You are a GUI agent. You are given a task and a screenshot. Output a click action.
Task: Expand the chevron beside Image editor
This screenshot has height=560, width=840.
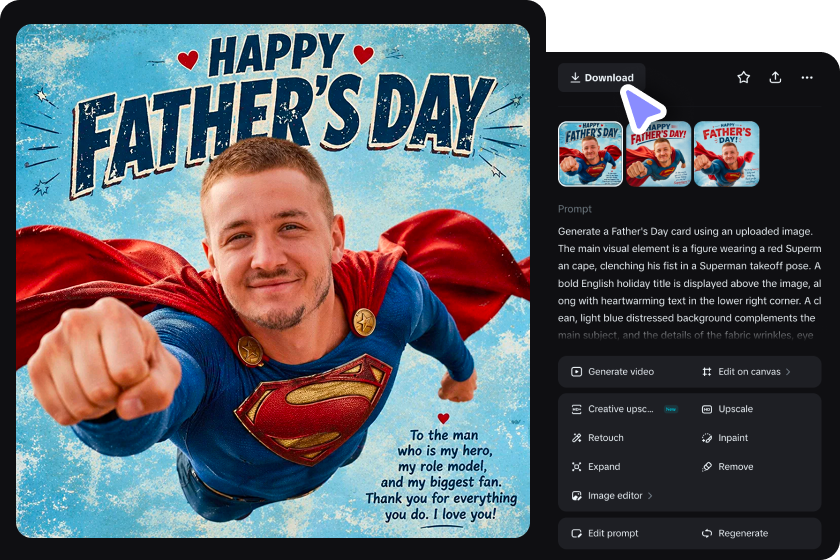(650, 496)
